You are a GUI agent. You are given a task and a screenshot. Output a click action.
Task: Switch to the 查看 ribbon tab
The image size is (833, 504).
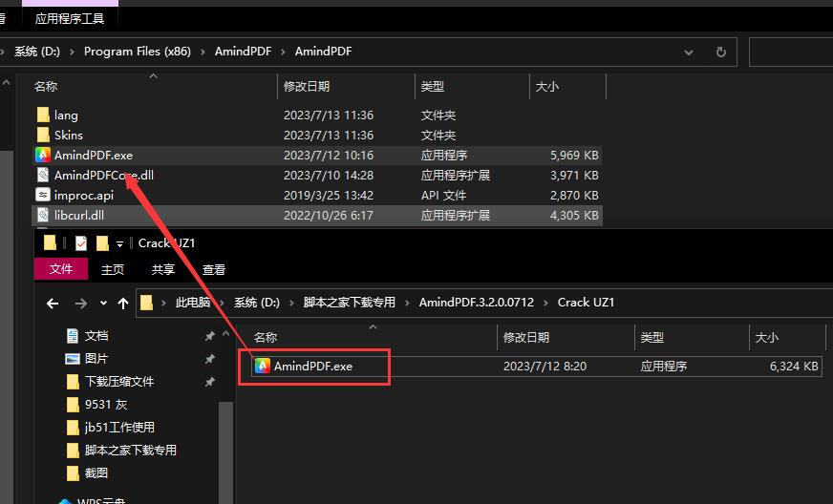tap(214, 269)
